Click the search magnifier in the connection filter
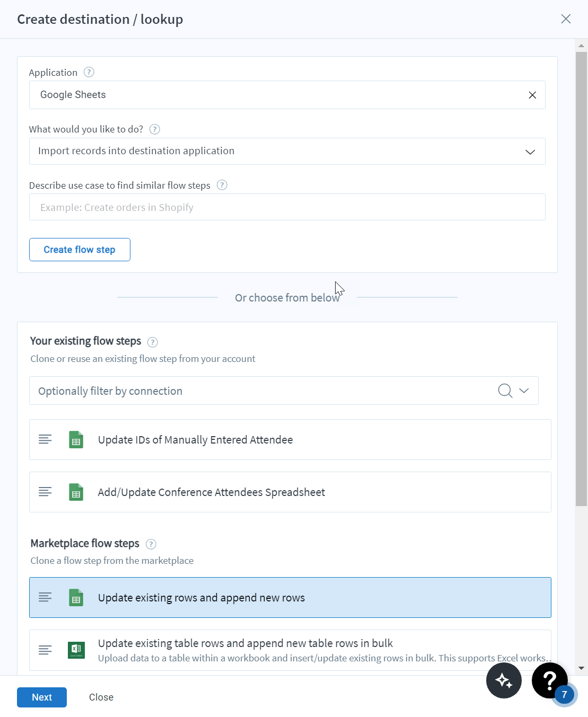The height and width of the screenshot is (717, 588). click(x=504, y=391)
